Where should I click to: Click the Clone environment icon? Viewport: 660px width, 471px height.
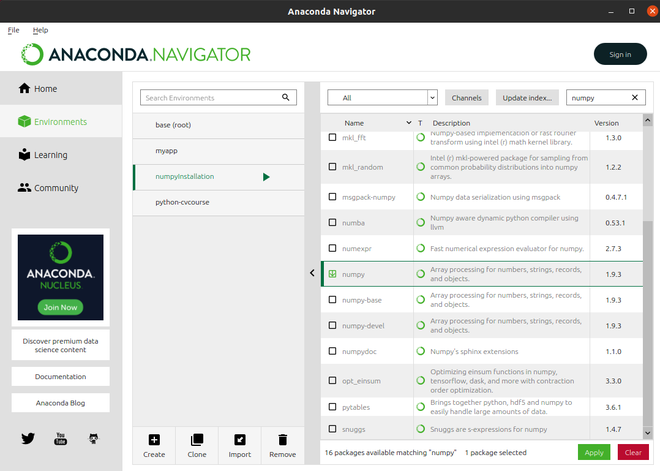(197, 440)
